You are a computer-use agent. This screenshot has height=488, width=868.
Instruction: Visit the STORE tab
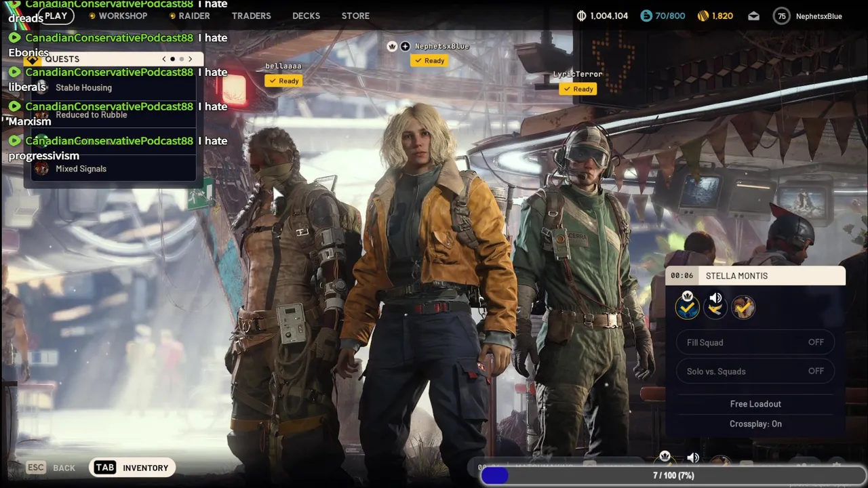[355, 16]
